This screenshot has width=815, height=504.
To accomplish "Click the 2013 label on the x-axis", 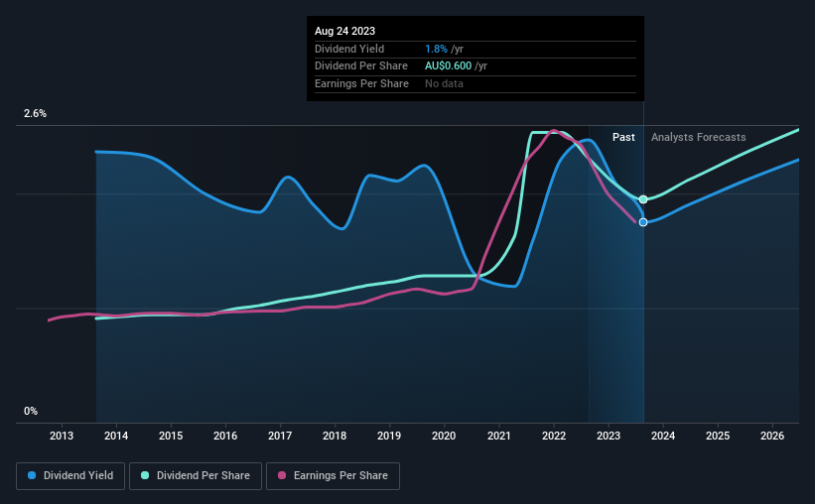I will [62, 436].
